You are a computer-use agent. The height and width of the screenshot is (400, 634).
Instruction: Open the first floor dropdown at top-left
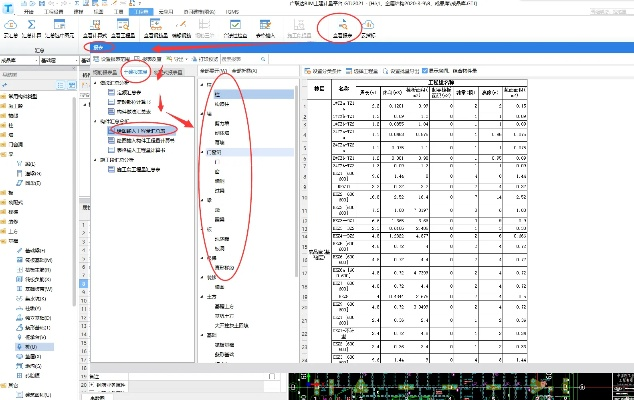click(20, 59)
